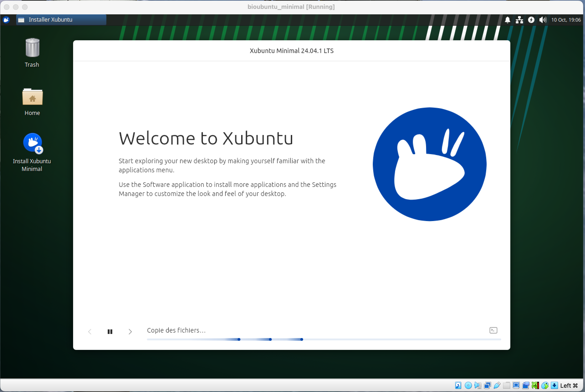585x392 pixels.
Task: Go to the previous slideshow slide
Action: coord(90,331)
